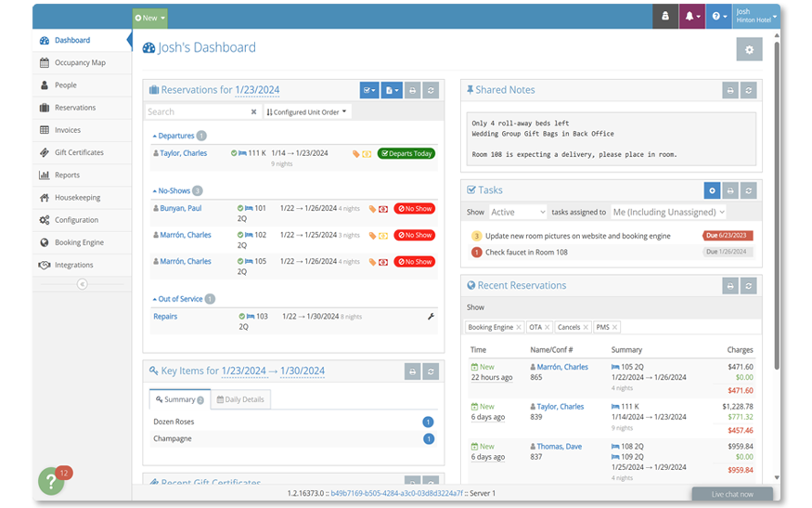The image size is (812, 508).
Task: Print the Tasks panel
Action: tap(730, 190)
